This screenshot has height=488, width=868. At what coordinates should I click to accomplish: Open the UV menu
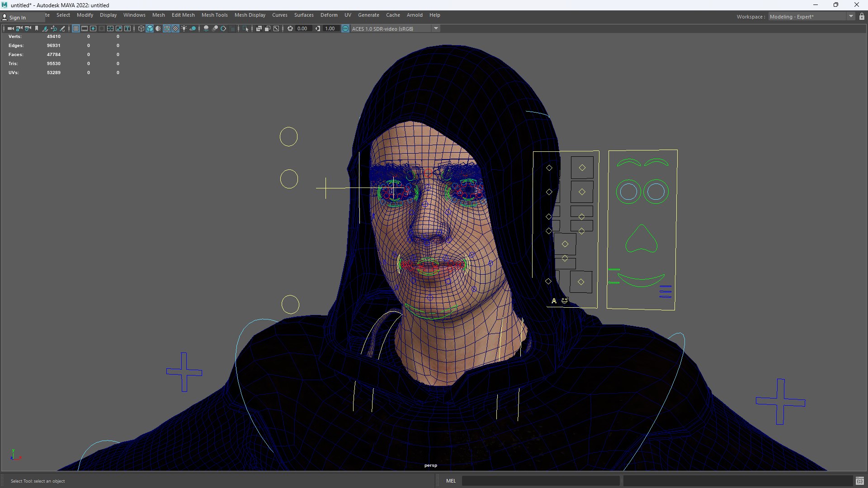point(348,15)
